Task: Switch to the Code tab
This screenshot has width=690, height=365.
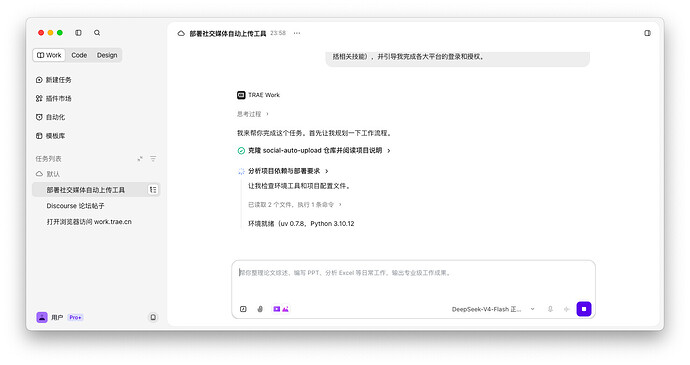Action: coord(79,55)
